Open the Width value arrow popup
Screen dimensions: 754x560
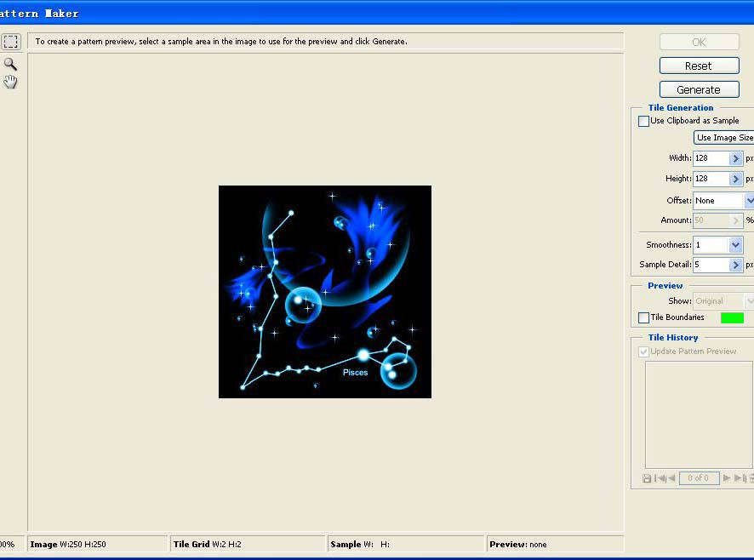coord(735,158)
